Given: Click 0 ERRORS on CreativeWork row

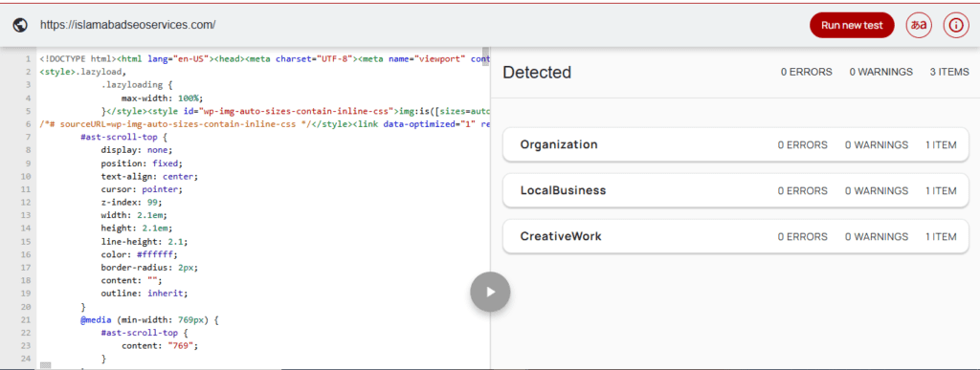Looking at the screenshot, I should (803, 237).
